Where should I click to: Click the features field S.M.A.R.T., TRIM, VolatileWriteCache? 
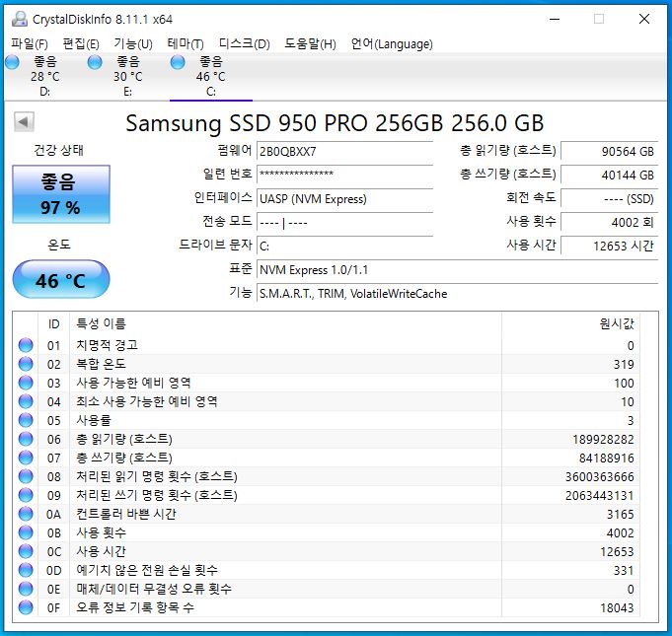(457, 294)
